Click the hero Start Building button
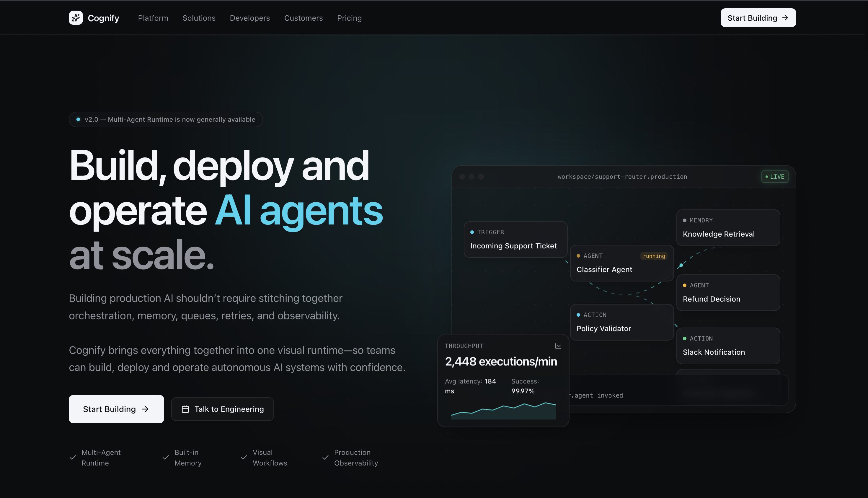 tap(116, 409)
